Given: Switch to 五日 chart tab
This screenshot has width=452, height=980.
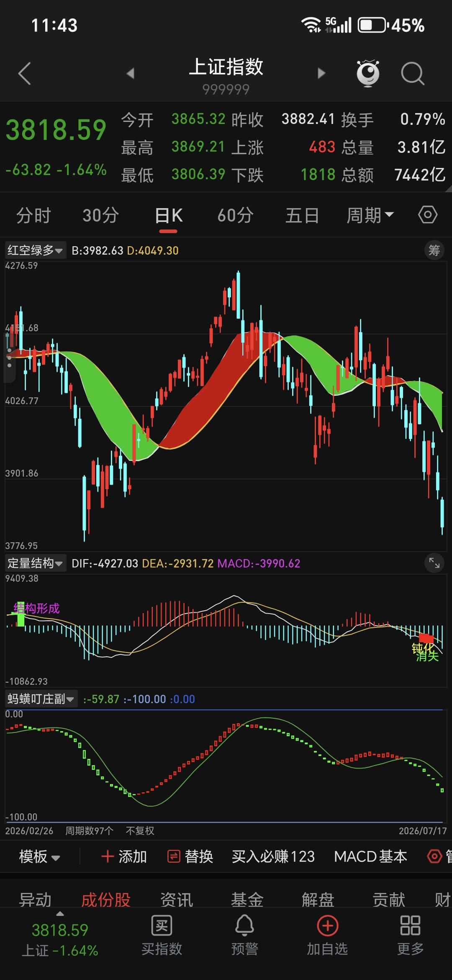Looking at the screenshot, I should click(x=302, y=215).
